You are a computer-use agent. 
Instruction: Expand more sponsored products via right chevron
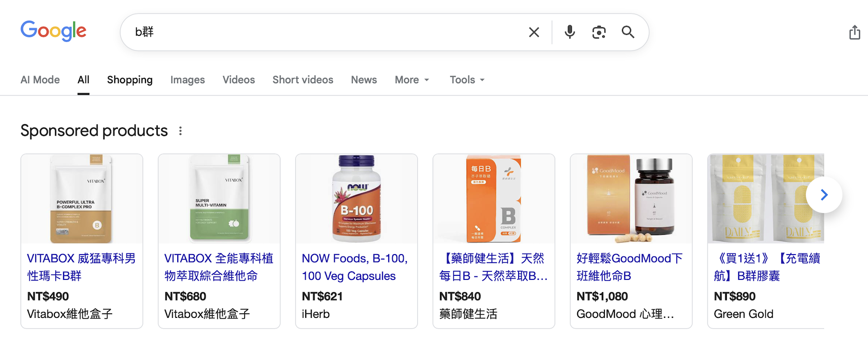pos(824,194)
